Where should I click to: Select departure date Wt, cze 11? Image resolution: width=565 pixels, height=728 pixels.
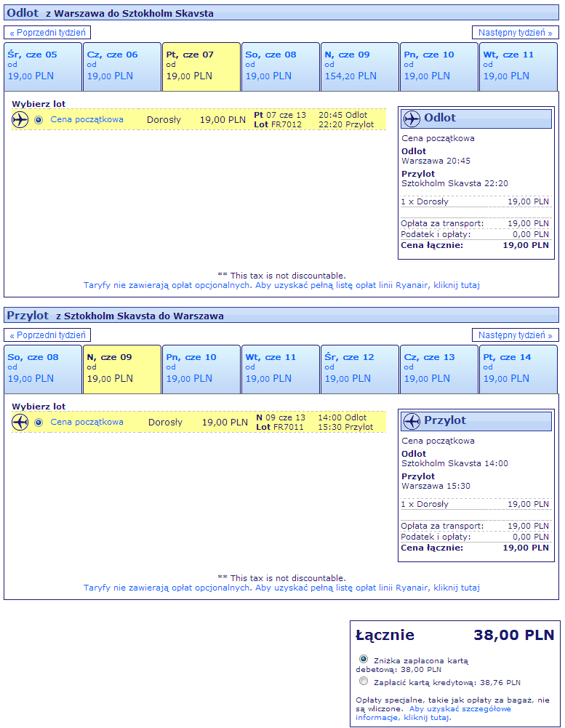518,67
